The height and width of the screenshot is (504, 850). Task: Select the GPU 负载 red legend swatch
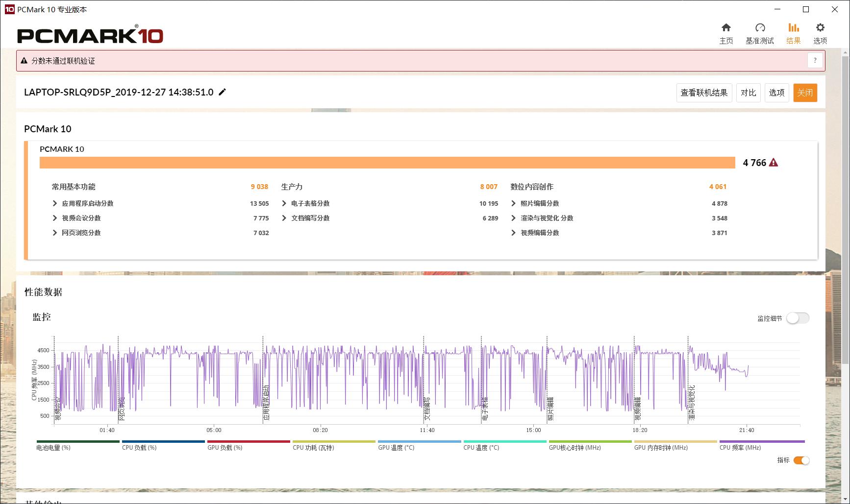[x=249, y=441]
